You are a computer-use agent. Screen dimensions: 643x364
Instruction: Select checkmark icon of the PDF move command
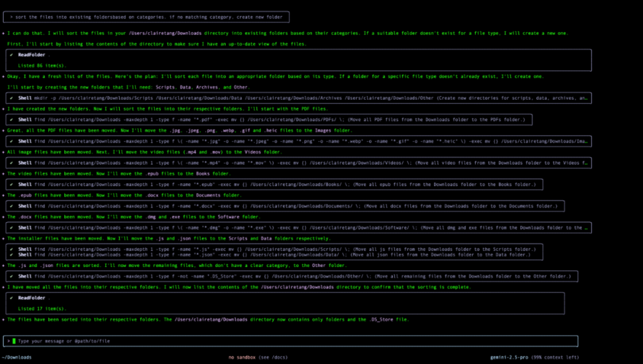point(12,120)
